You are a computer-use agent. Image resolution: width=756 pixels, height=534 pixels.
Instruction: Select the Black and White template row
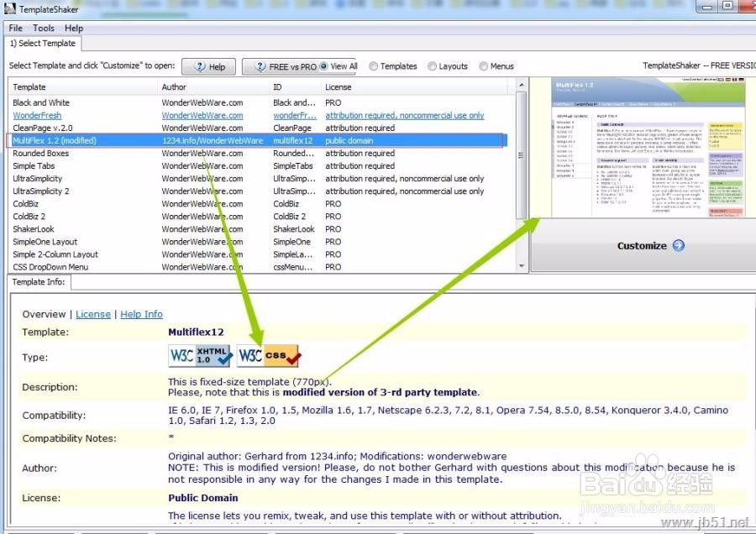click(258, 102)
